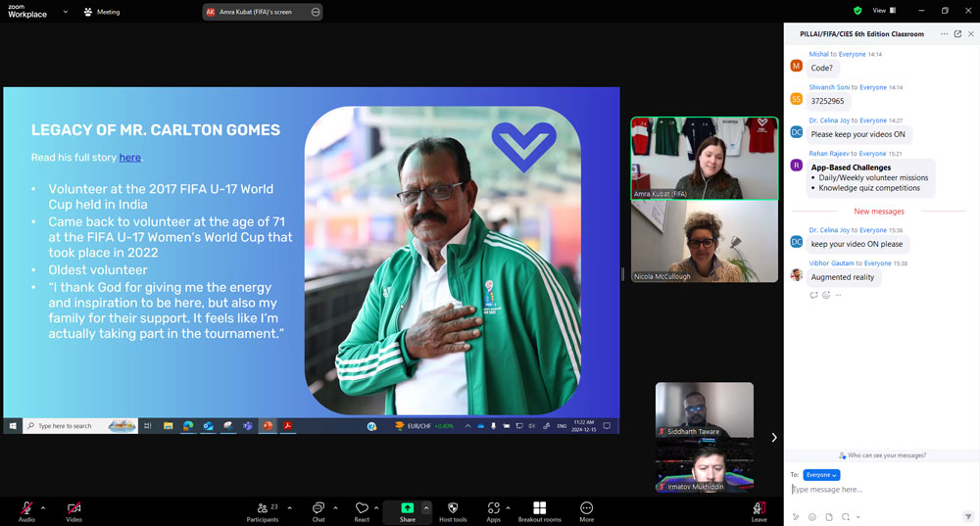Click the red Leave button

click(759, 507)
